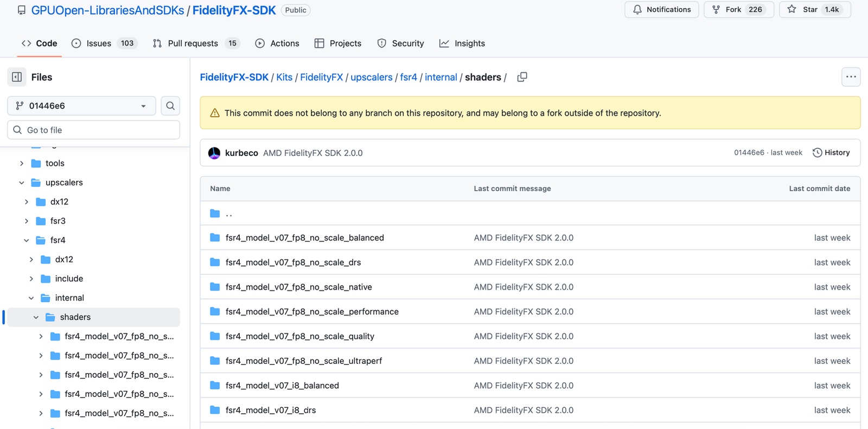Open commit hash 01446e6 link
The width and height of the screenshot is (868, 429).
click(x=749, y=153)
